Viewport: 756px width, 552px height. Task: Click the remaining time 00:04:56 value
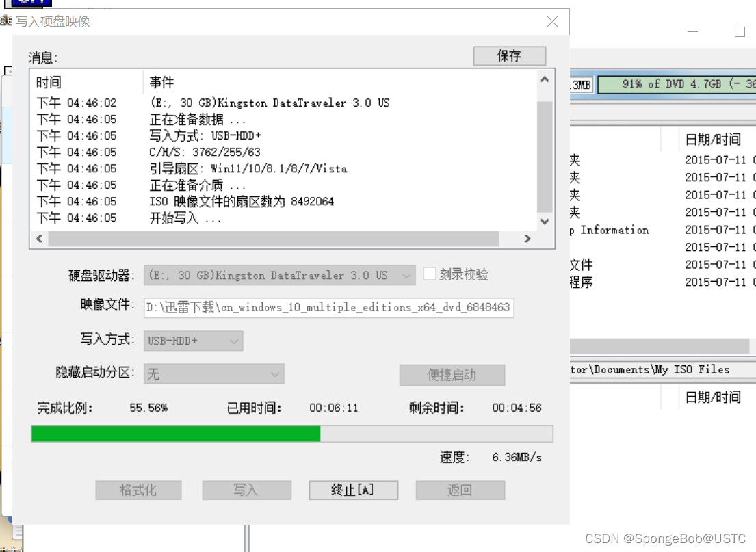(517, 408)
